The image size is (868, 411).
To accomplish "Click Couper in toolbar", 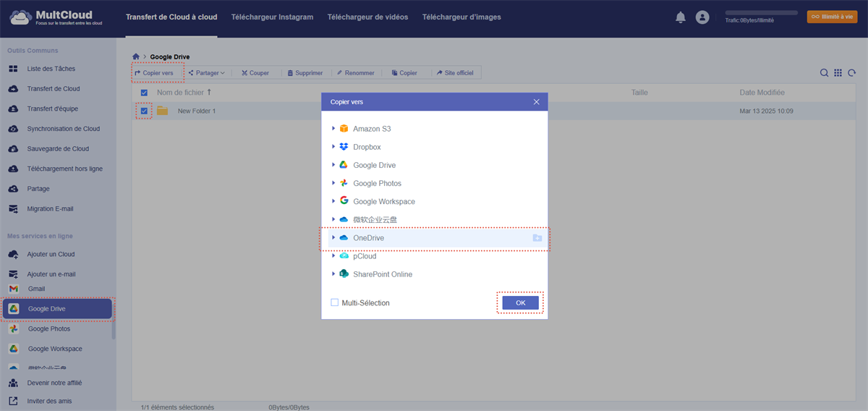I will tap(255, 73).
